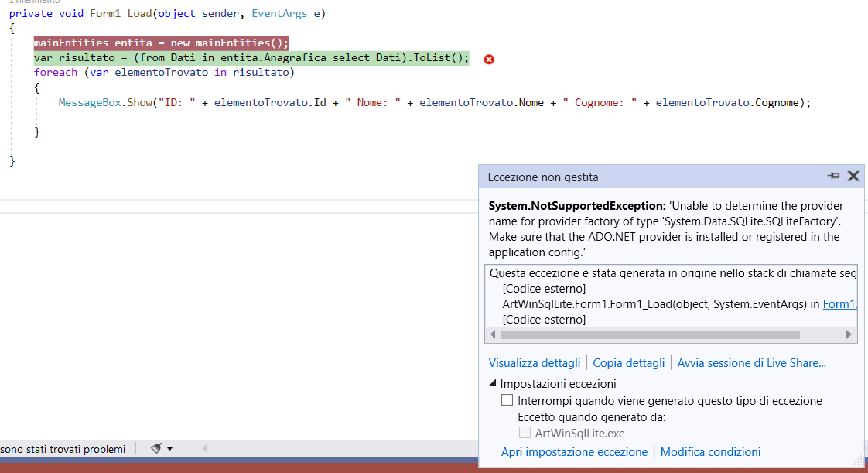Click the System.NotSupportedException heading text

click(577, 206)
